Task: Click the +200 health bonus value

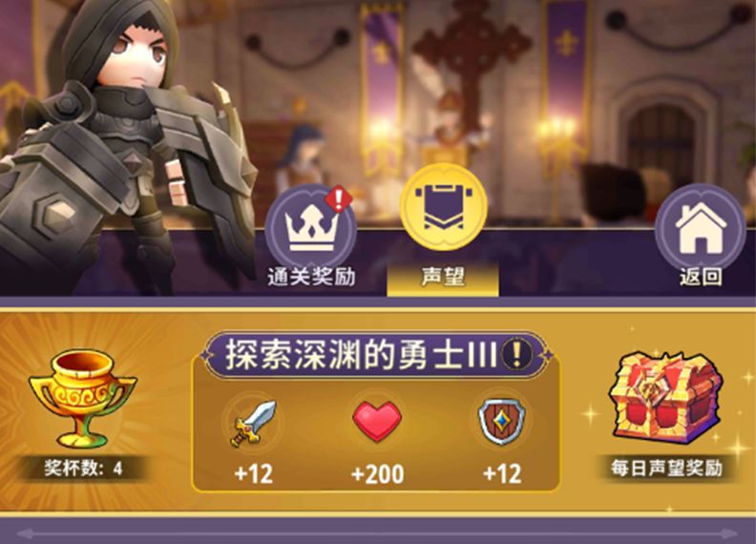Action: [377, 474]
